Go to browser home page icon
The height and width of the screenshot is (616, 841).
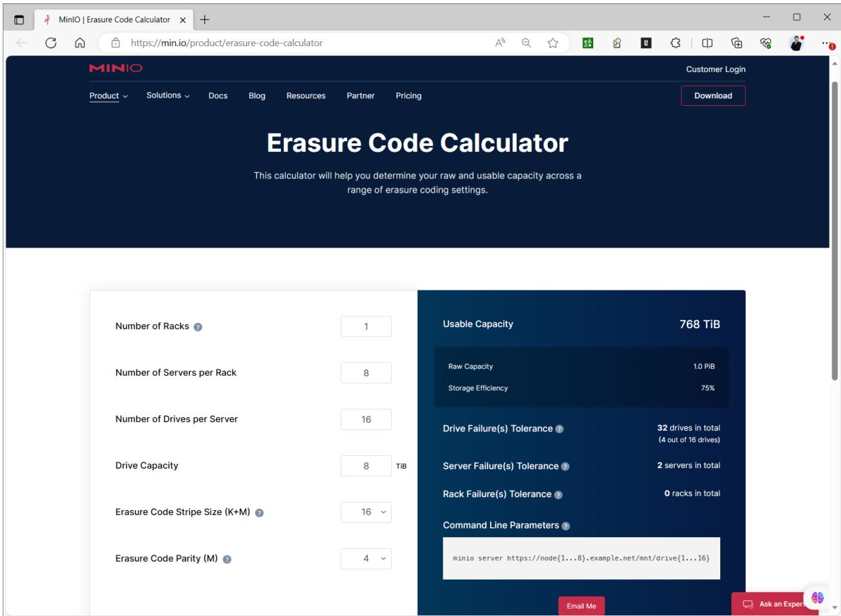(x=80, y=43)
